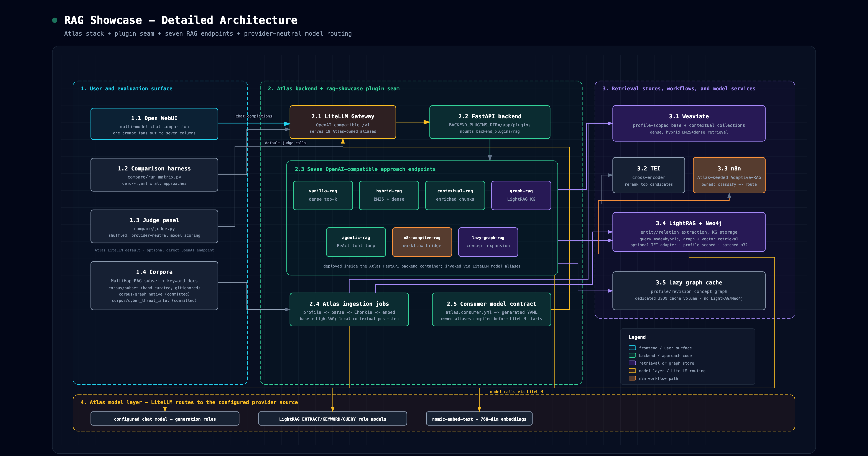Select the lazy-graph-rag endpoint card
The image size is (868, 456).
(488, 242)
